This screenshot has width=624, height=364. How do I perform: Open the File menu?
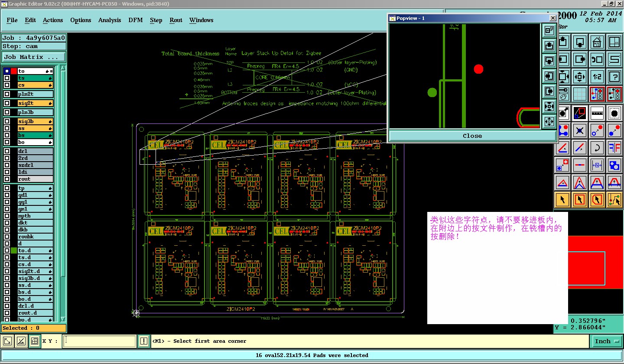point(12,20)
